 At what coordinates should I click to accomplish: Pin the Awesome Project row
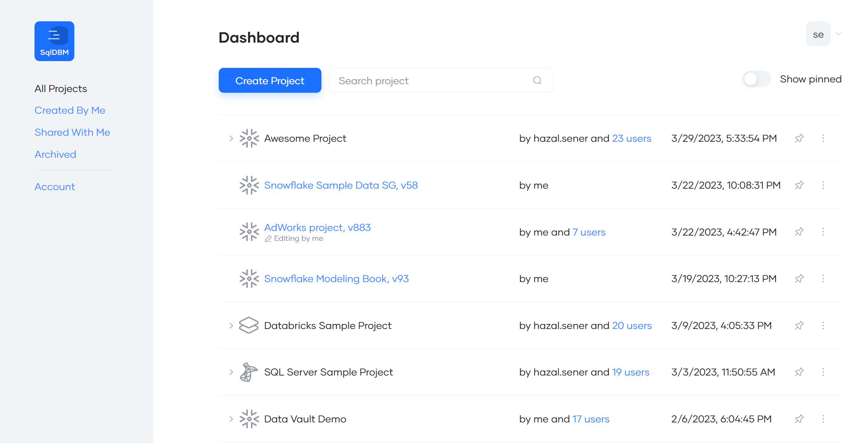799,138
